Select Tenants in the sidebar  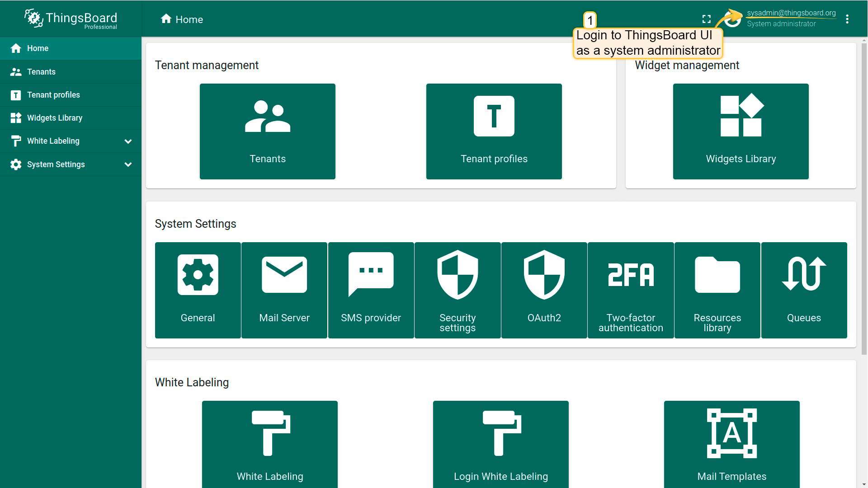[71, 72]
